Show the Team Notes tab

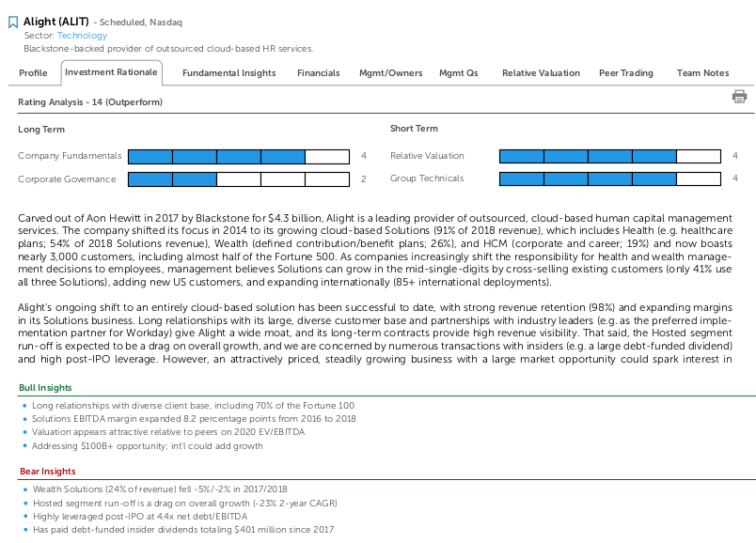702,72
